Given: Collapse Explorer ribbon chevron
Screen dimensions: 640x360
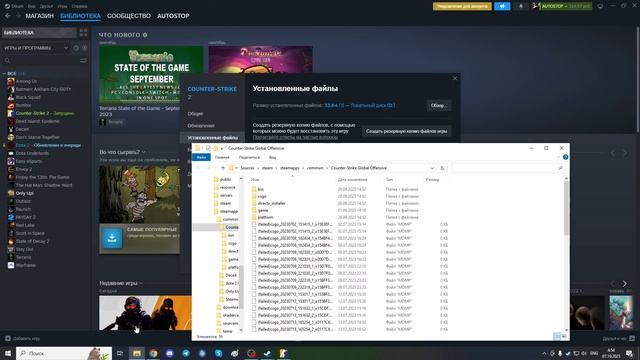Looking at the screenshot, I should pyautogui.click(x=558, y=157).
